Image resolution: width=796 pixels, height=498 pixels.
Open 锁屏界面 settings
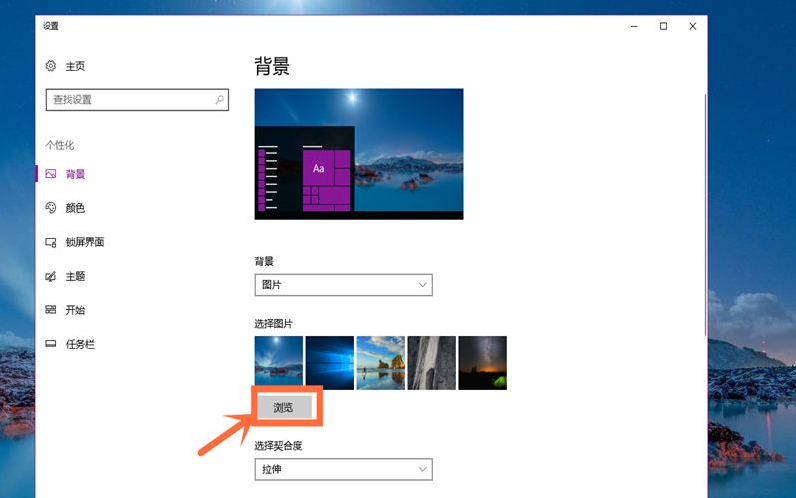(x=85, y=242)
